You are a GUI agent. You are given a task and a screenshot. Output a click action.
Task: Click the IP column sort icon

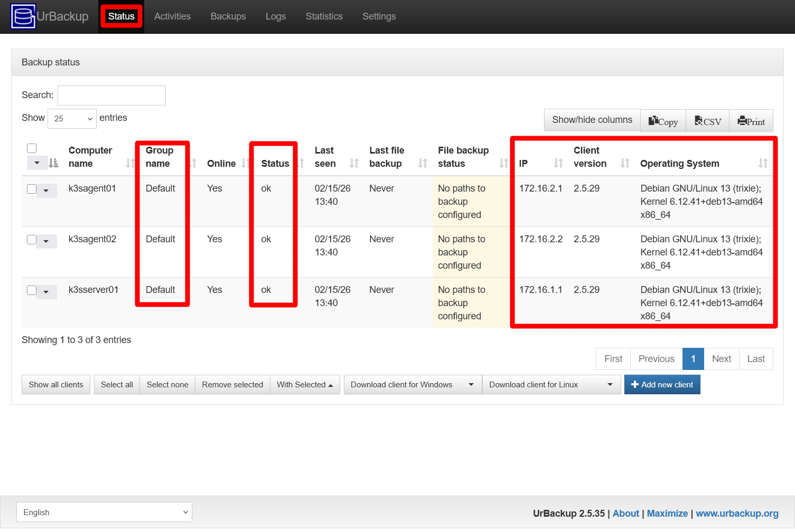click(558, 163)
